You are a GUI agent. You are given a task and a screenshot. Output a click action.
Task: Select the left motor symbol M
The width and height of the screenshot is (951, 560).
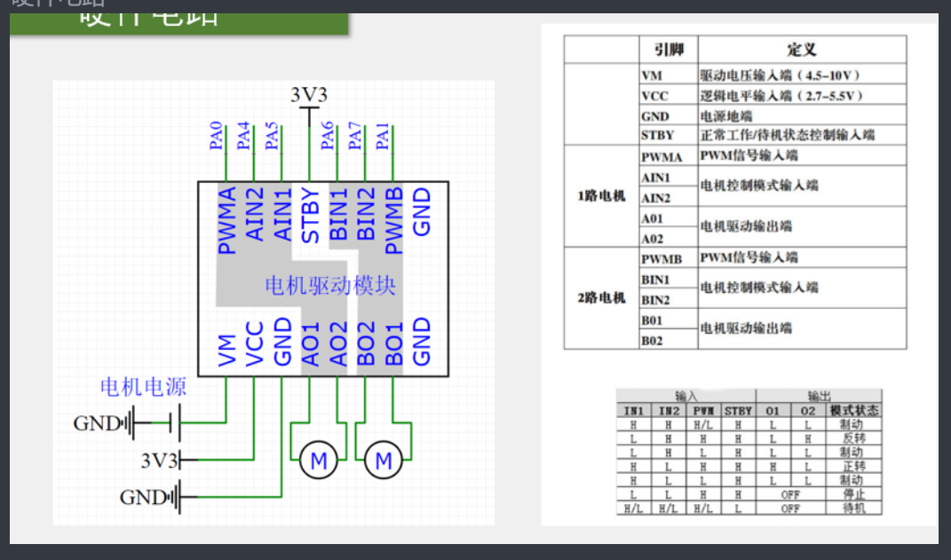(318, 461)
